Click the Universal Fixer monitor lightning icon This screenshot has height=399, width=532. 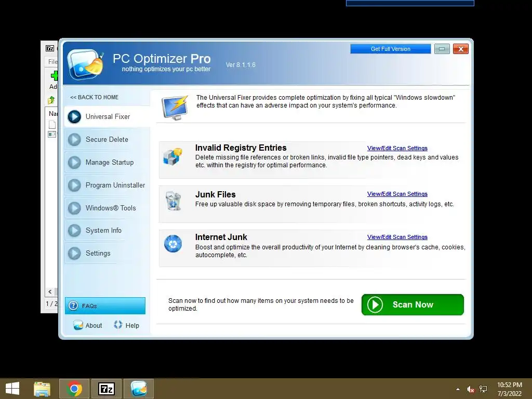tap(175, 108)
